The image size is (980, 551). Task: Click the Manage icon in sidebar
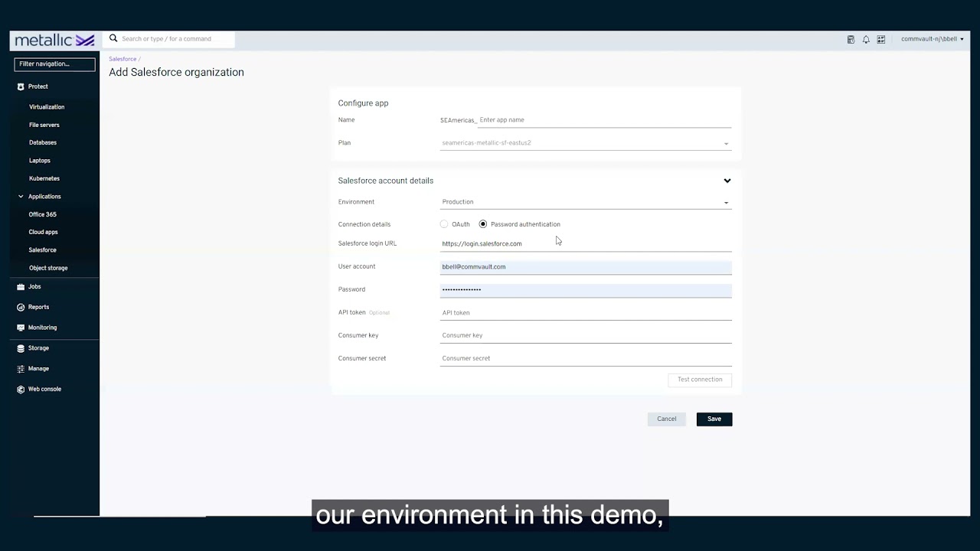21,369
